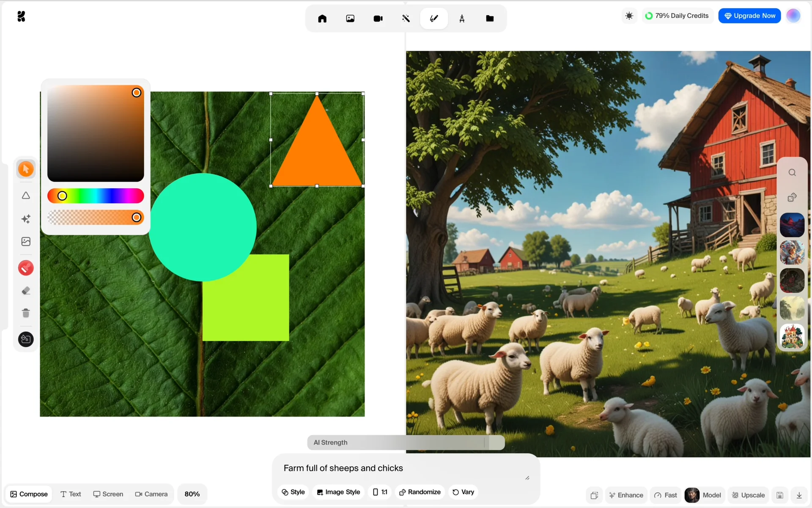Click the download icon at bottom right
This screenshot has width=812, height=508.
pyautogui.click(x=799, y=495)
